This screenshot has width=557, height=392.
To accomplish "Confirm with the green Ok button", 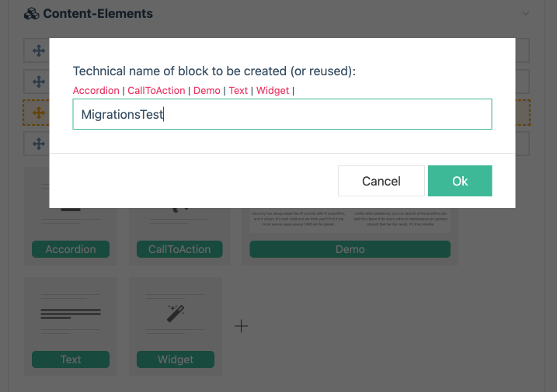I will (x=460, y=181).
